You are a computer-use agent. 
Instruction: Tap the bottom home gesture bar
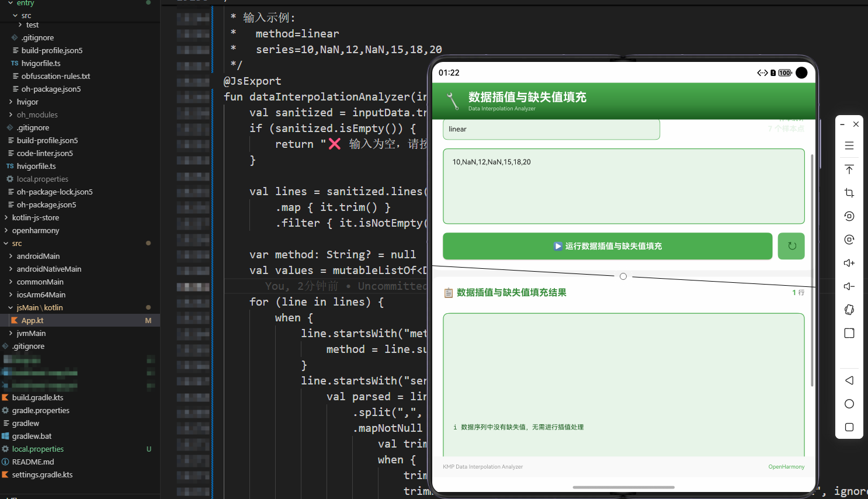click(624, 487)
